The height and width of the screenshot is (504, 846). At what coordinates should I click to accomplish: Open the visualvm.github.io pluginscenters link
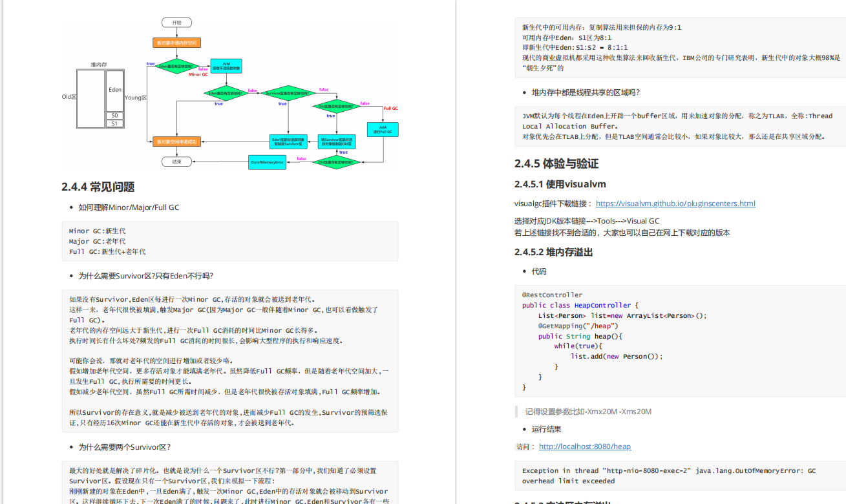point(675,204)
